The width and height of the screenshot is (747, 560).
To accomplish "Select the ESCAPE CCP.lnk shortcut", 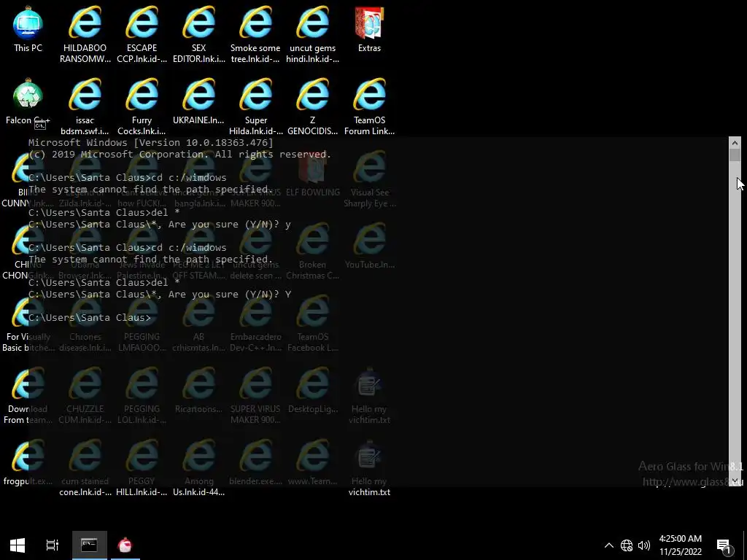I will point(142,34).
